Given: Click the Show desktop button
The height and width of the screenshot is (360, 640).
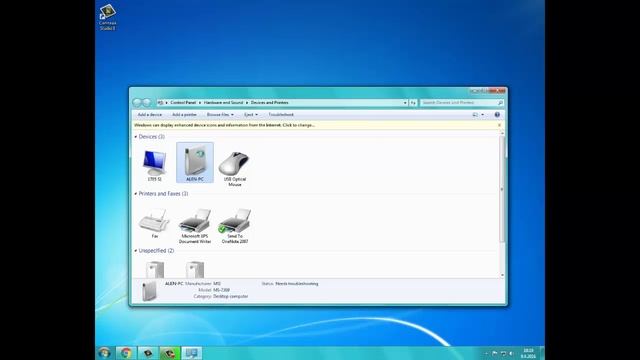Looking at the screenshot, I should [542, 353].
